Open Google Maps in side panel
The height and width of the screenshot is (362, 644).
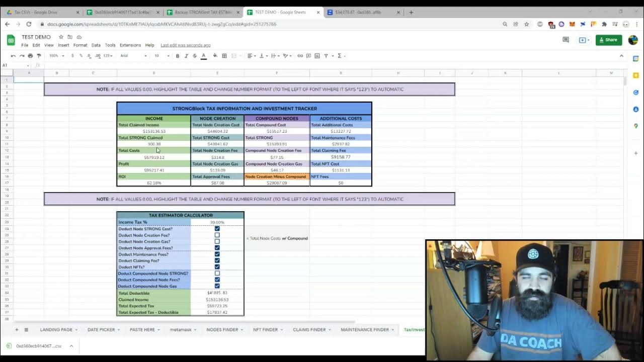click(636, 126)
